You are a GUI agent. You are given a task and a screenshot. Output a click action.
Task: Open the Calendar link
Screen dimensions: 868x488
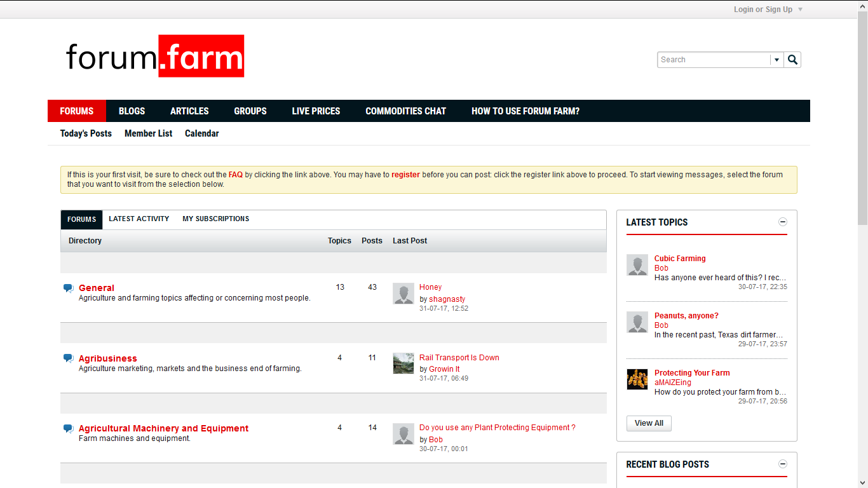coord(202,133)
